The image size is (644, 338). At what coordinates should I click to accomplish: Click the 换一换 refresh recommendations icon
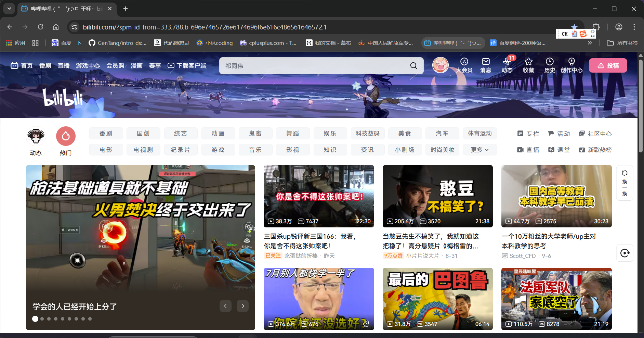[625, 183]
